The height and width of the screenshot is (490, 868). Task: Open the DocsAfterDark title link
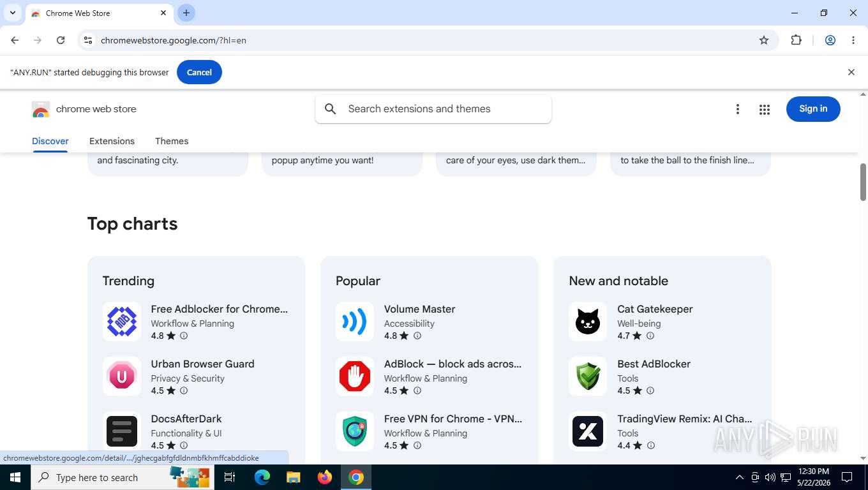(186, 419)
